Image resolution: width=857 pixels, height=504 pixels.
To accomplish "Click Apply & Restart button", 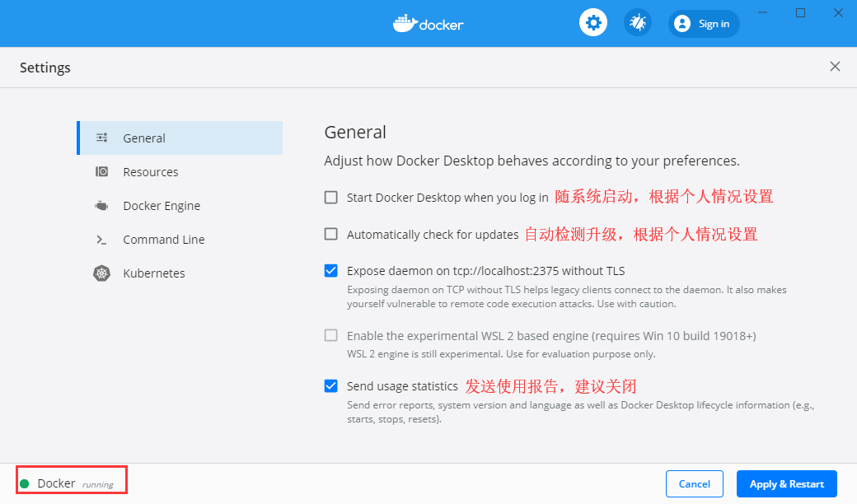I will [786, 483].
